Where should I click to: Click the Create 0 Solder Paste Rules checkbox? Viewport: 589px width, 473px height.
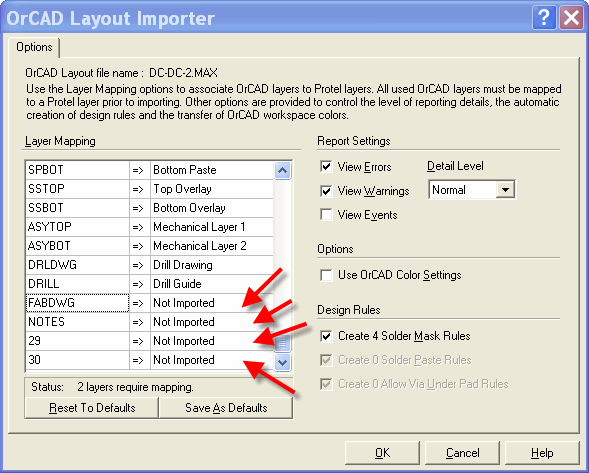tap(326, 360)
